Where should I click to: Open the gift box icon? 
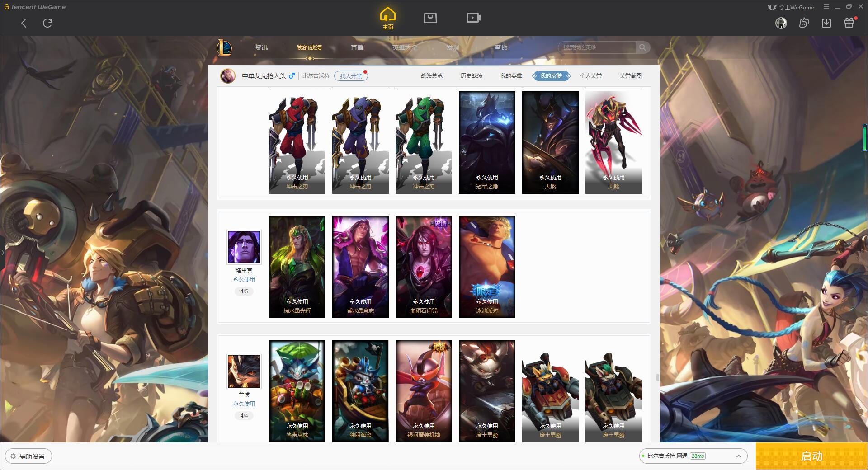[849, 23]
